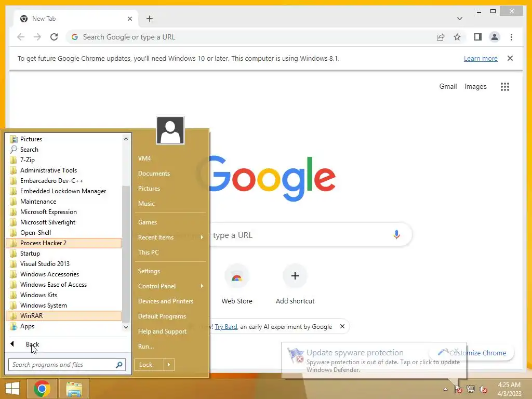Click the user account picture
This screenshot has width=532, height=399.
[170, 130]
